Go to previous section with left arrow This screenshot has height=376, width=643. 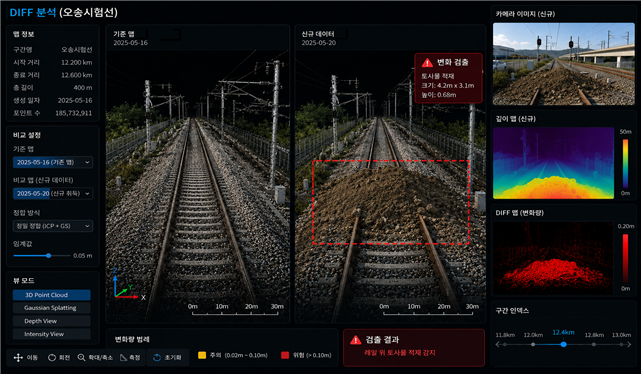498,345
